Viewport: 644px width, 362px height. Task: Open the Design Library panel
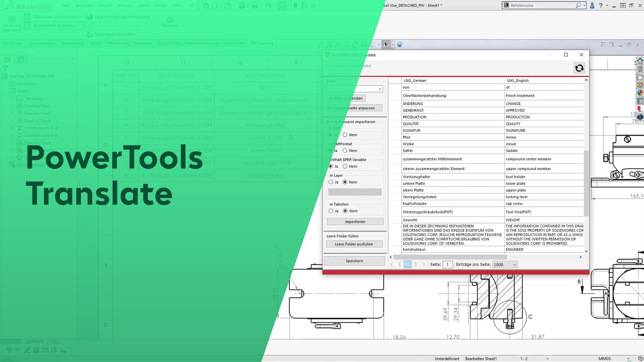click(x=639, y=68)
